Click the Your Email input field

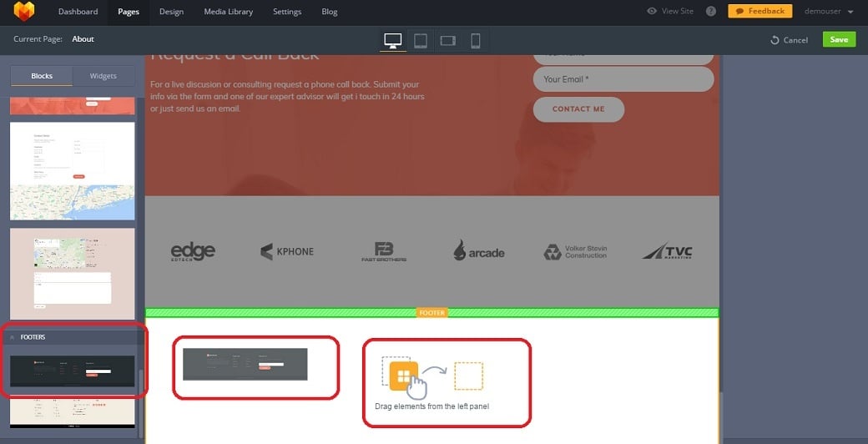(x=623, y=79)
